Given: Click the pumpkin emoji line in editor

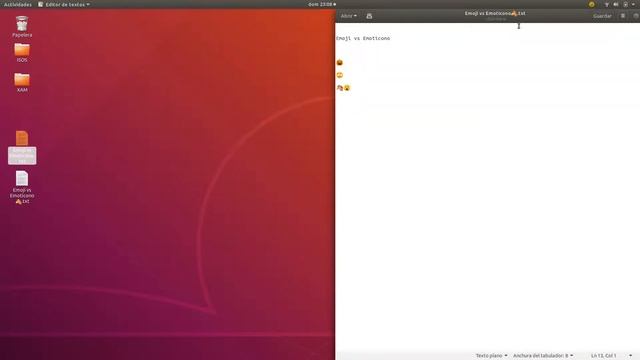Looking at the screenshot, I should coord(340,62).
